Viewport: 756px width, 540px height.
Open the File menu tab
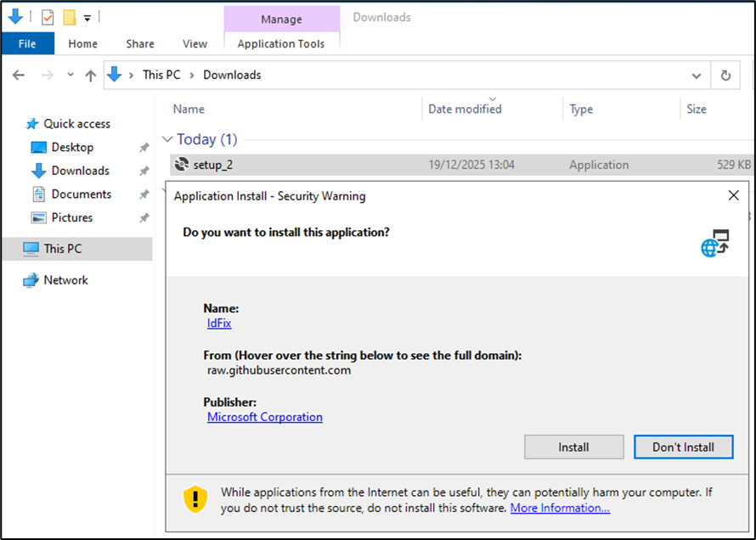(x=27, y=44)
